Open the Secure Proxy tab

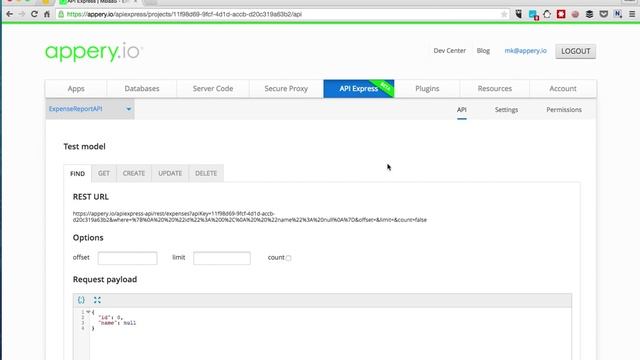pos(286,89)
